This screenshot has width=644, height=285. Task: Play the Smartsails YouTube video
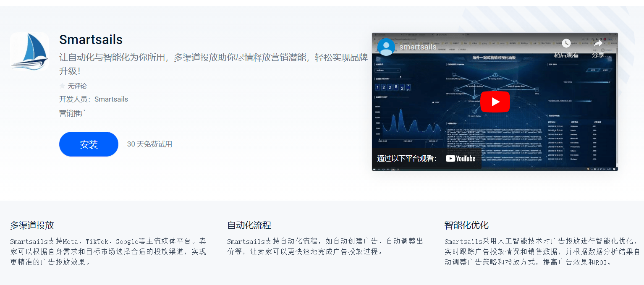coord(495,102)
